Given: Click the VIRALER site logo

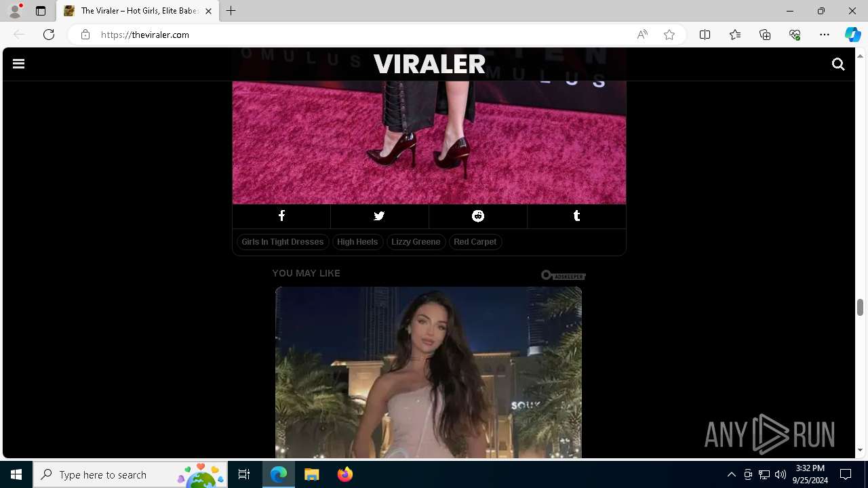Looking at the screenshot, I should [x=429, y=64].
